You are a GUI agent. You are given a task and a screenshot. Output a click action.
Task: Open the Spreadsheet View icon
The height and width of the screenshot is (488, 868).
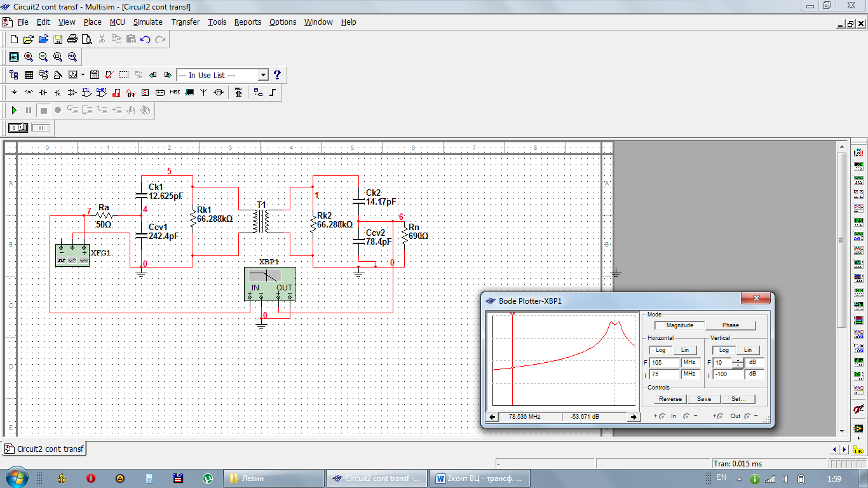click(x=29, y=75)
